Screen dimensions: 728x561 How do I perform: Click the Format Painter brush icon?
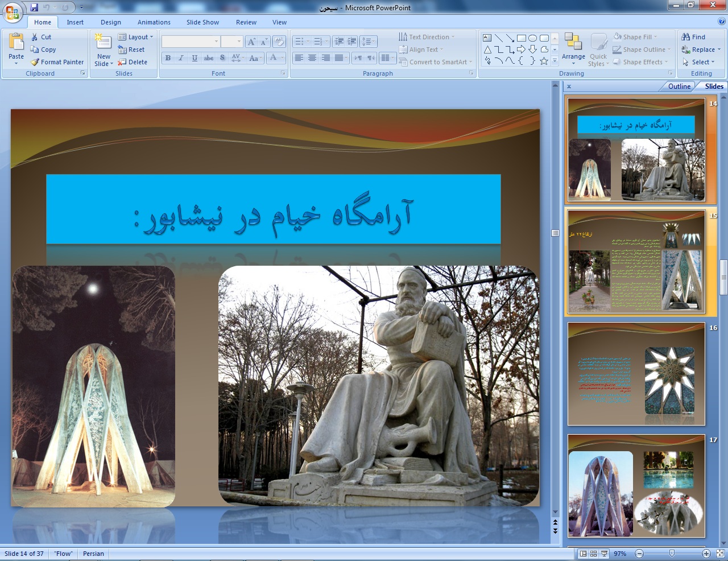[x=35, y=62]
